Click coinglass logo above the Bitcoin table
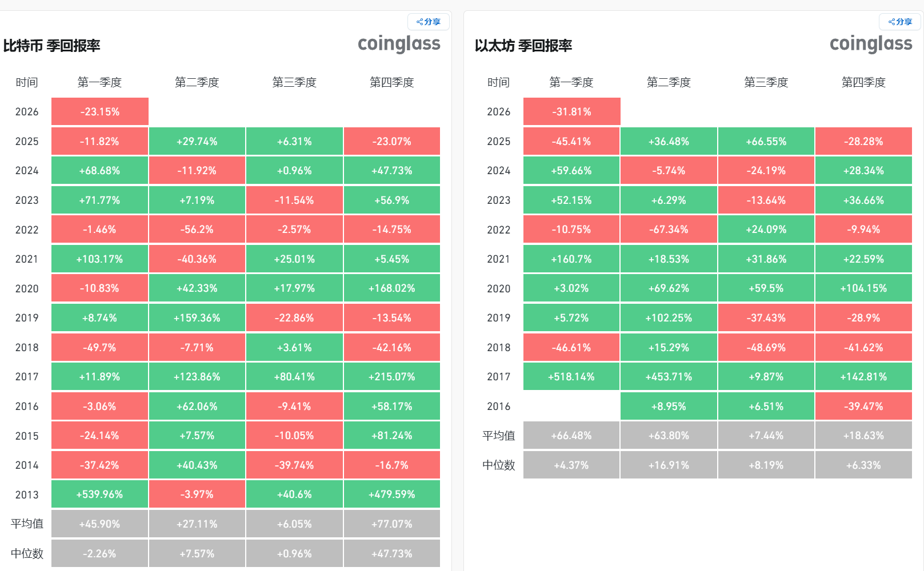Screen dimensions: 924x571 pyautogui.click(x=399, y=44)
